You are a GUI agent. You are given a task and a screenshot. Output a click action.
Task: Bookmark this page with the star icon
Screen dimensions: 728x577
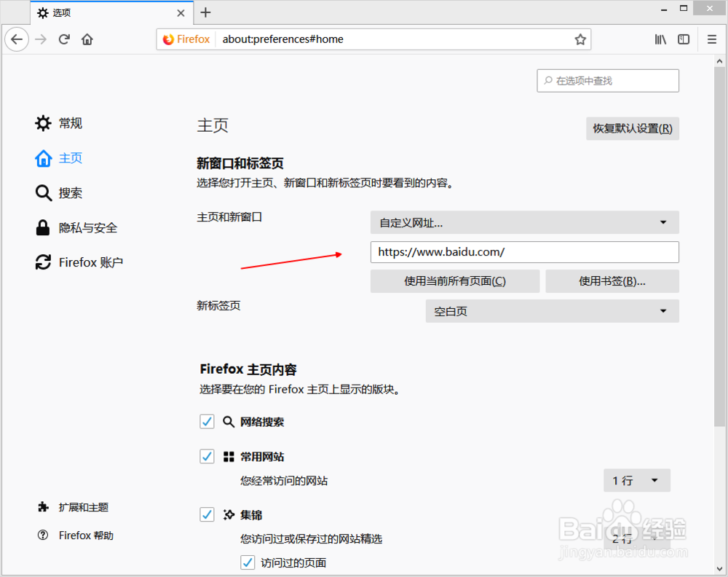[x=580, y=39]
